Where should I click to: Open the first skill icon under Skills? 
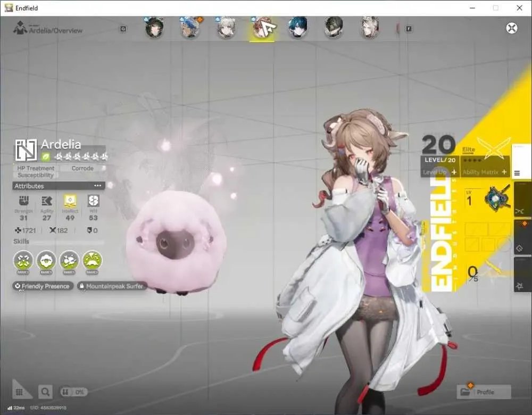[x=23, y=261]
